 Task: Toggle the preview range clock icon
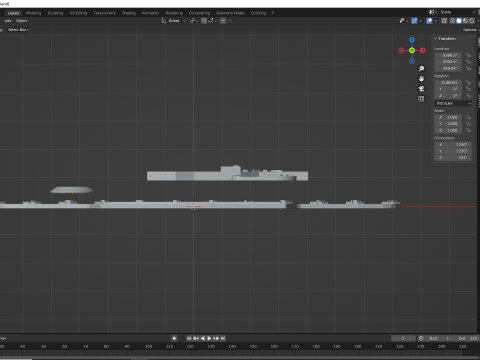click(421, 338)
